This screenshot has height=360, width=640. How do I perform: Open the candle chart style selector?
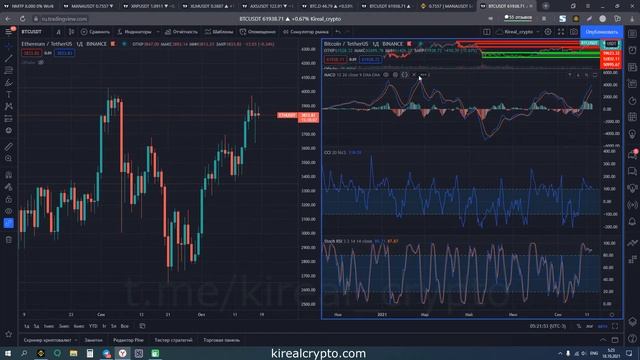click(71, 32)
